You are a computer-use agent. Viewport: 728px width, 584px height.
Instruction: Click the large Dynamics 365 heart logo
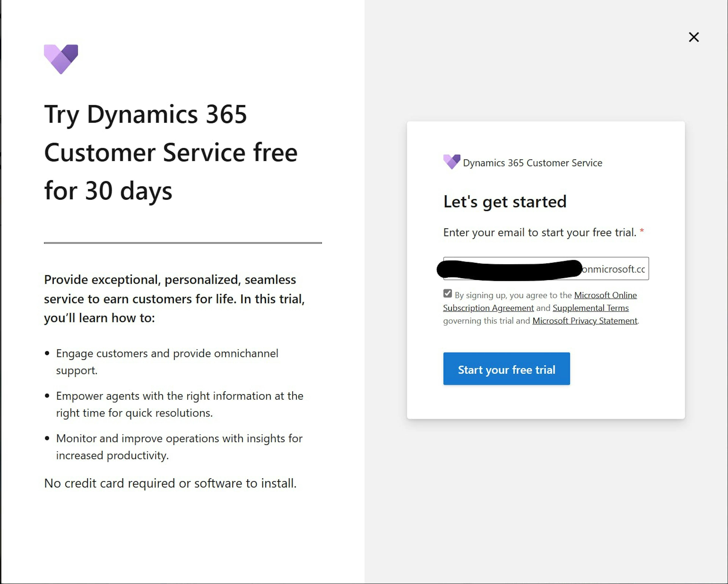point(61,59)
